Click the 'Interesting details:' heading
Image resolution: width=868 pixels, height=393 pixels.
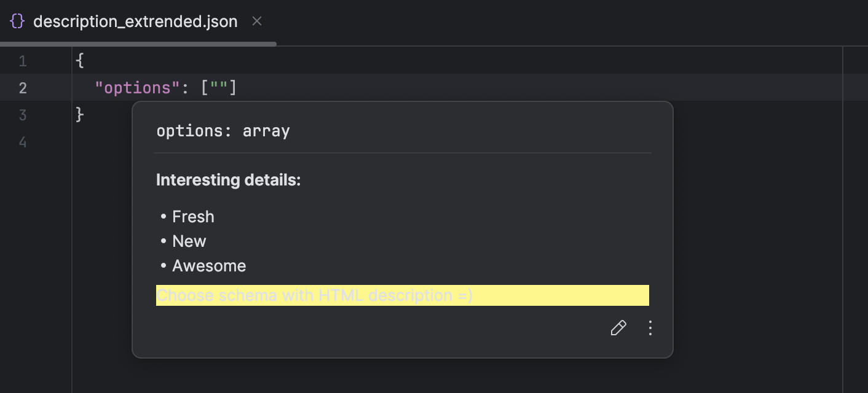(228, 180)
